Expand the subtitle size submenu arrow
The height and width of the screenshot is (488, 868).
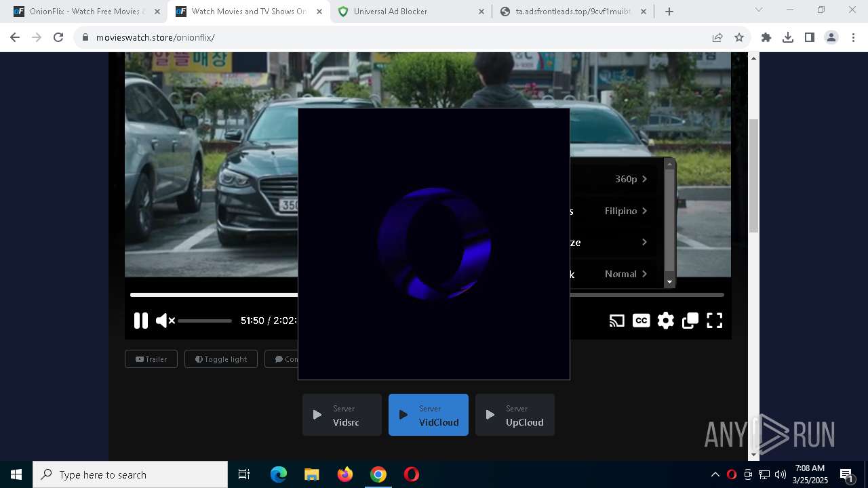[644, 242]
